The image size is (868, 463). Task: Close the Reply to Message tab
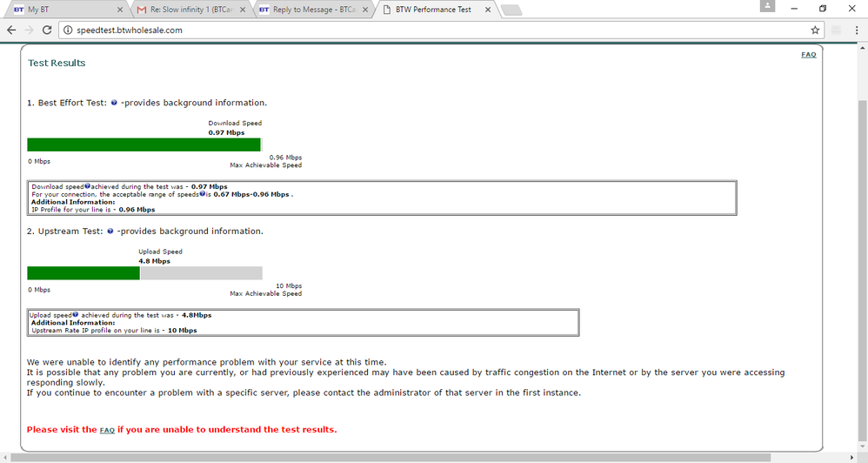point(364,10)
